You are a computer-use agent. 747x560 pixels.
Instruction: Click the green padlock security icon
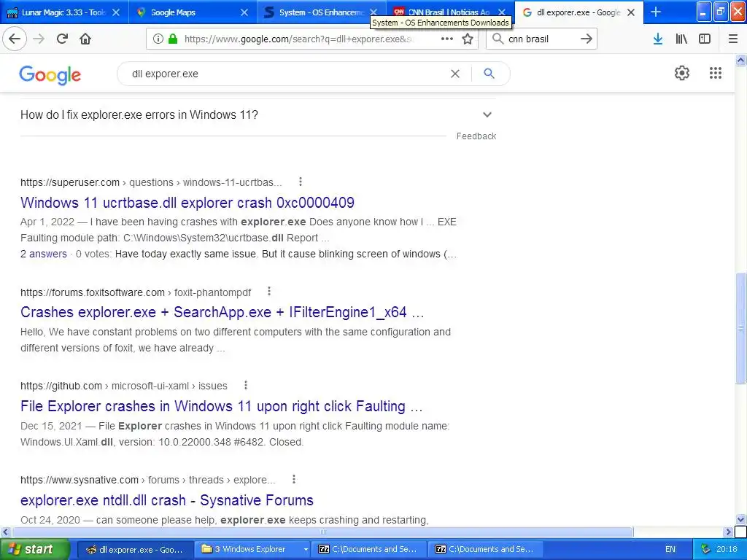click(173, 39)
